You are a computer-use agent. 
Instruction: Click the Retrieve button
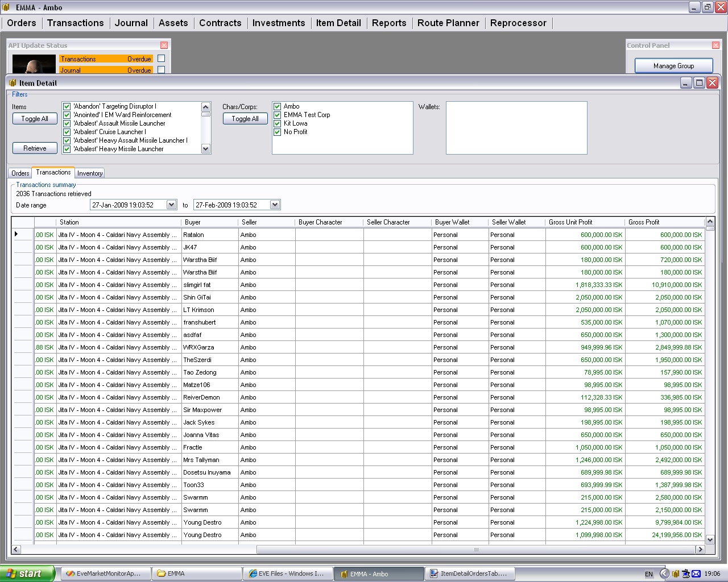[x=35, y=148]
